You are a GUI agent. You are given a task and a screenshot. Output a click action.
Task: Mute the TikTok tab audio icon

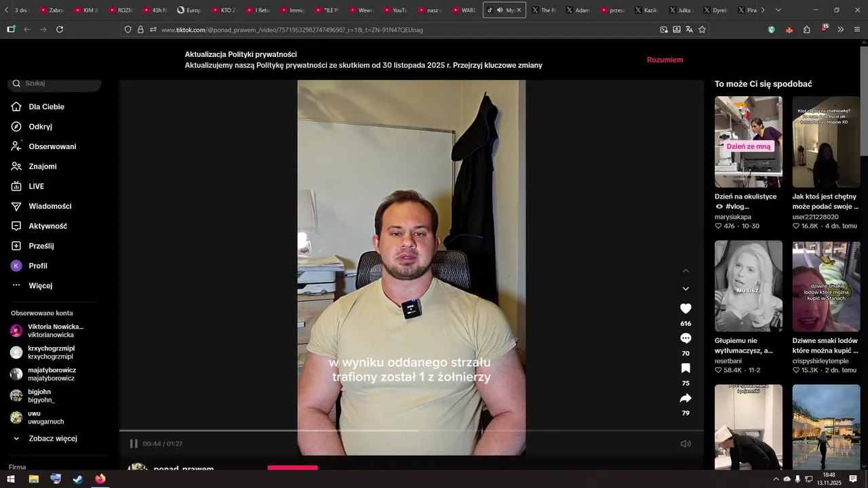pos(500,10)
